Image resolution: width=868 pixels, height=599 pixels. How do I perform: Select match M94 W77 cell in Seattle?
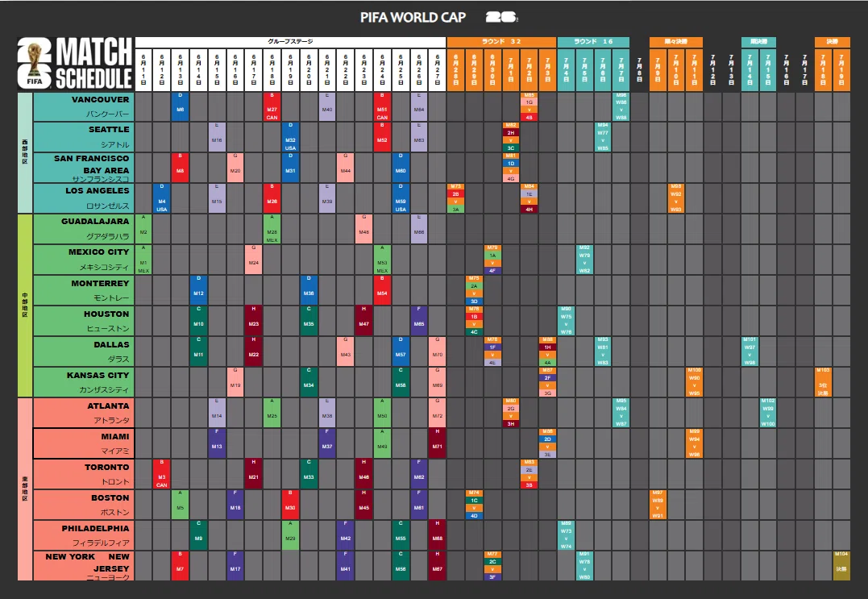pyautogui.click(x=603, y=137)
